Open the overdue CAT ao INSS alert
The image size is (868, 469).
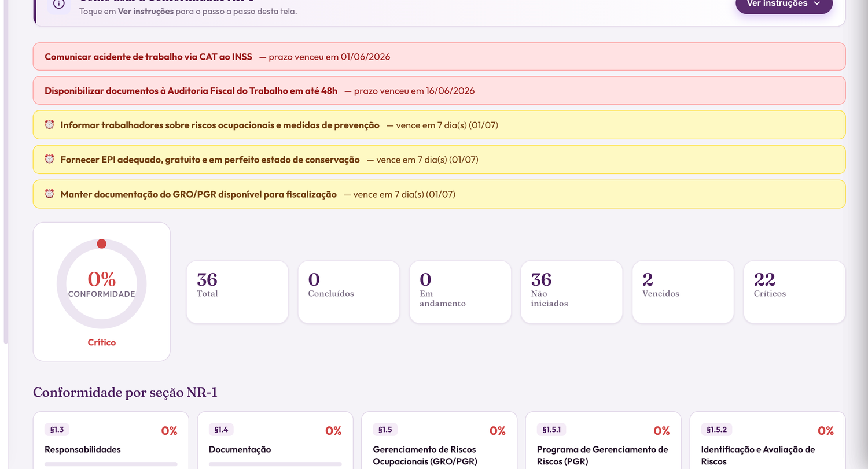pyautogui.click(x=439, y=57)
